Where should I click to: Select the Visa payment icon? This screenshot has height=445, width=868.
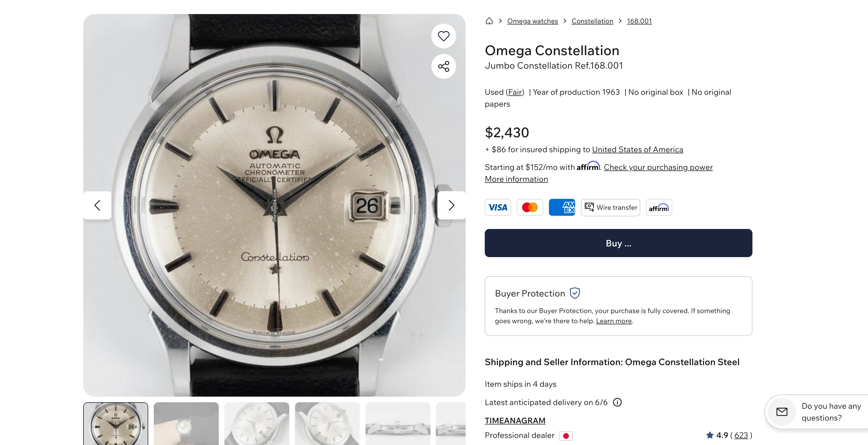[x=498, y=207]
